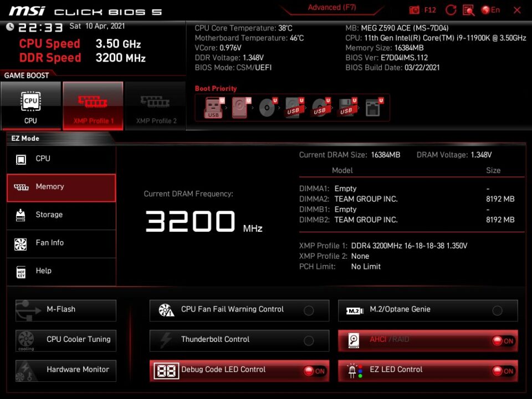The height and width of the screenshot is (399, 532).
Task: Turn off Debug Code LED Control
Action: [314, 371]
